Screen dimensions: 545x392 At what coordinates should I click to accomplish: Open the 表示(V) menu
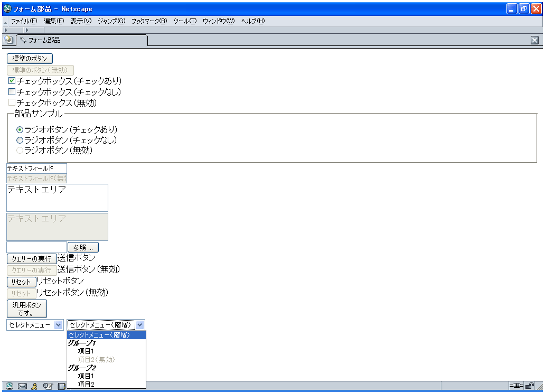tap(81, 21)
